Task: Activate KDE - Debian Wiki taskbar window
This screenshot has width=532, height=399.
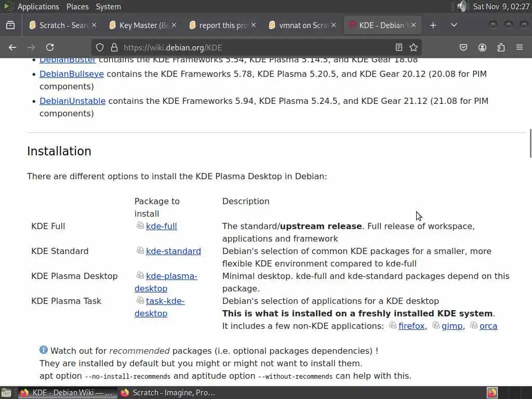Action: pyautogui.click(x=68, y=393)
